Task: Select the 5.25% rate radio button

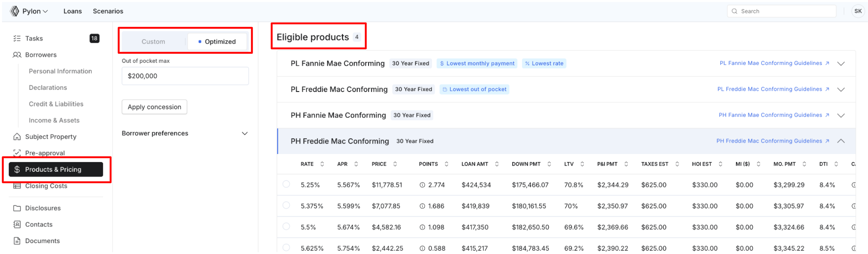Action: coord(286,184)
